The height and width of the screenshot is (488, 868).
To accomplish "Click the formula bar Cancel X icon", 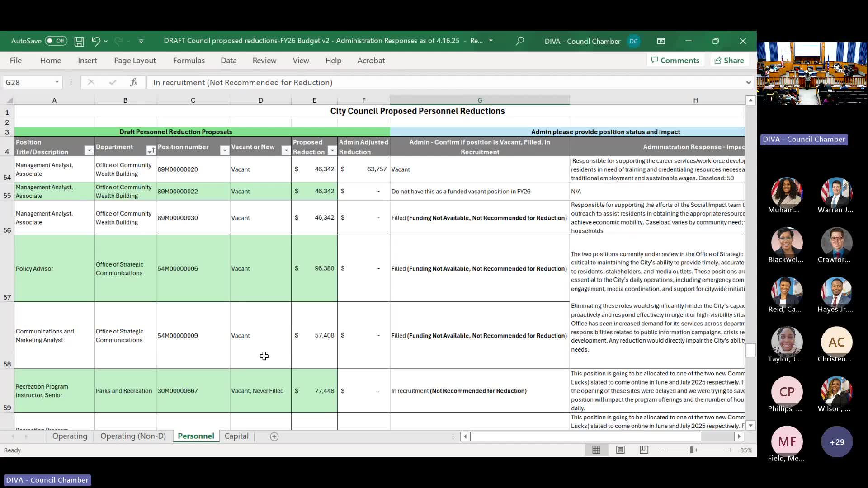I will coord(91,82).
